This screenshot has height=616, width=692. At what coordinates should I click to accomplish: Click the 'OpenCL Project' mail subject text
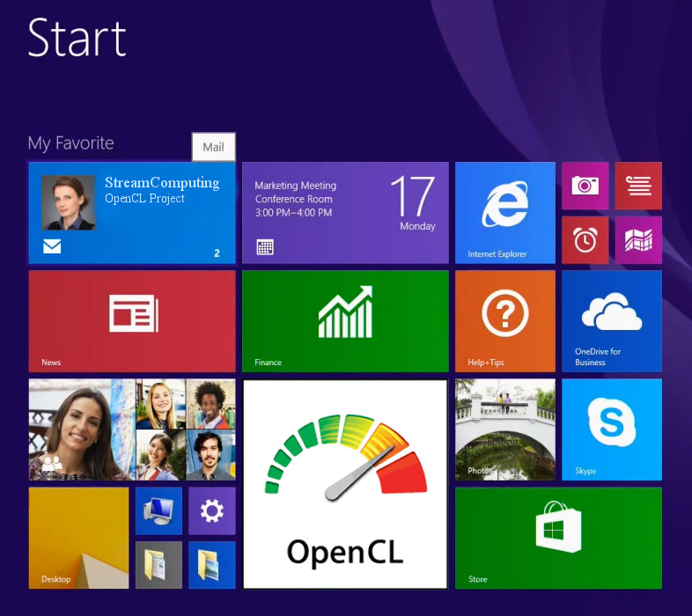pos(144,199)
